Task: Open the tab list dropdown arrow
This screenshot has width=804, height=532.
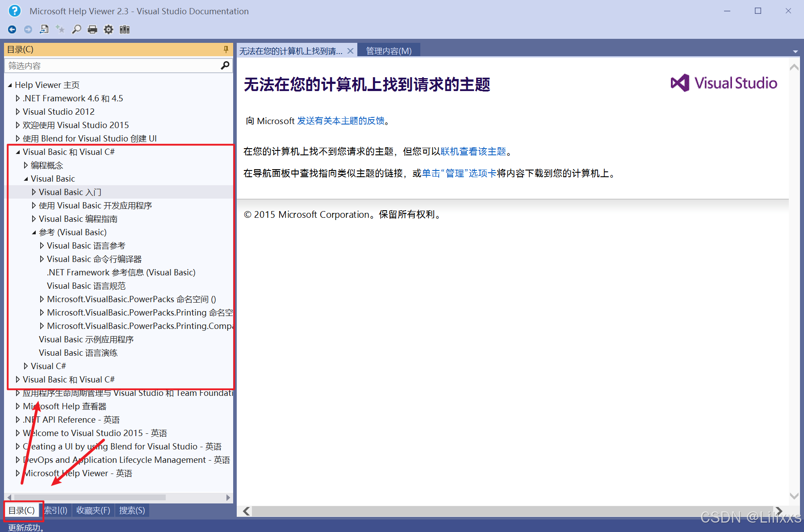Action: [x=796, y=51]
